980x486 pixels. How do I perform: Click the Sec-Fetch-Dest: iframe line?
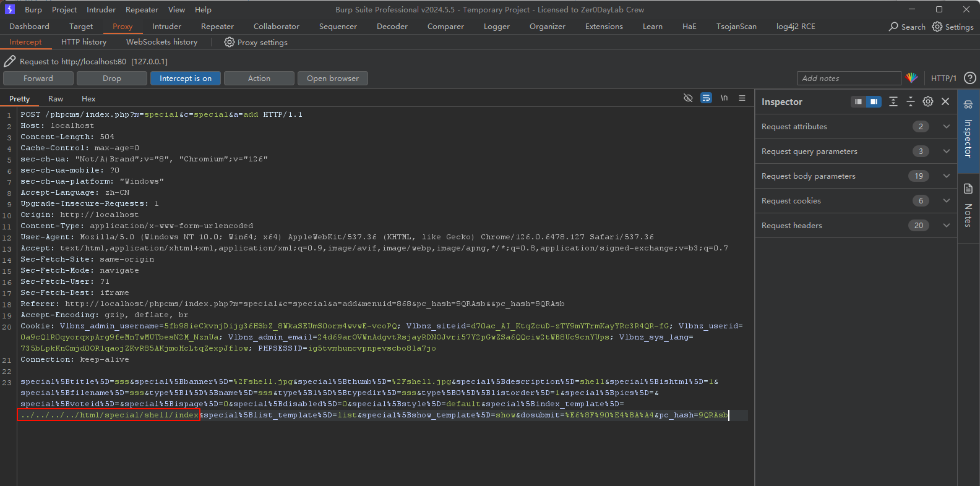[75, 292]
